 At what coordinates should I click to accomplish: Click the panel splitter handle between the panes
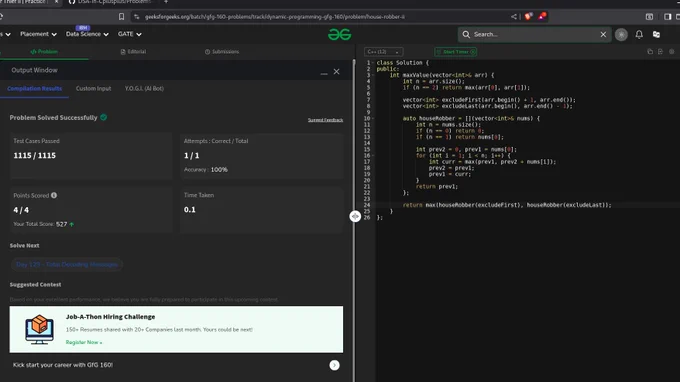point(355,216)
